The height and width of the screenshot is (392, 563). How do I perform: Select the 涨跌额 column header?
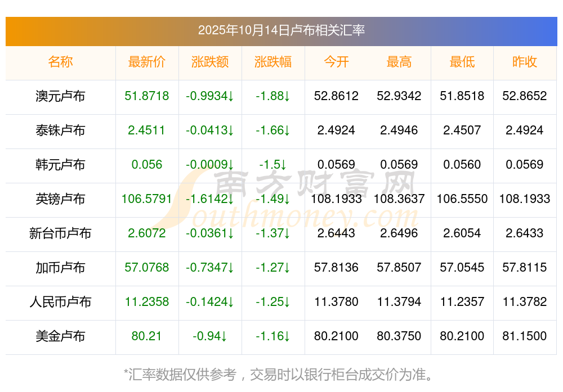tap(210, 62)
